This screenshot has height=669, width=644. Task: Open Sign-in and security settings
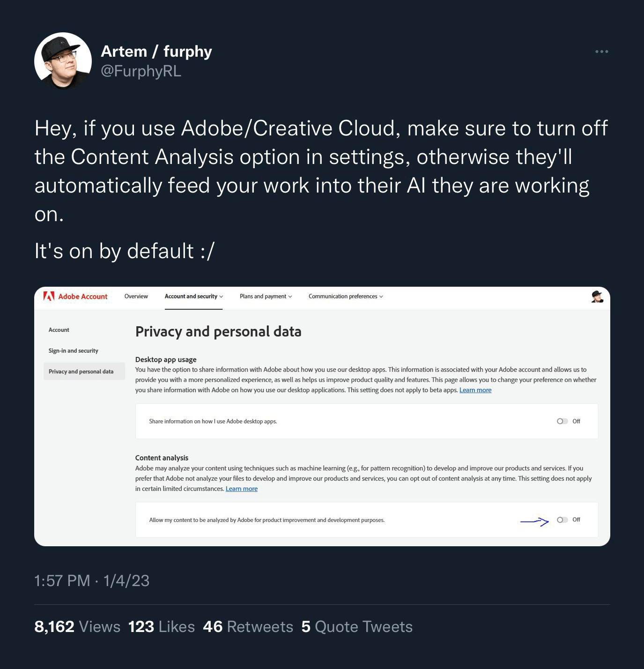click(73, 350)
